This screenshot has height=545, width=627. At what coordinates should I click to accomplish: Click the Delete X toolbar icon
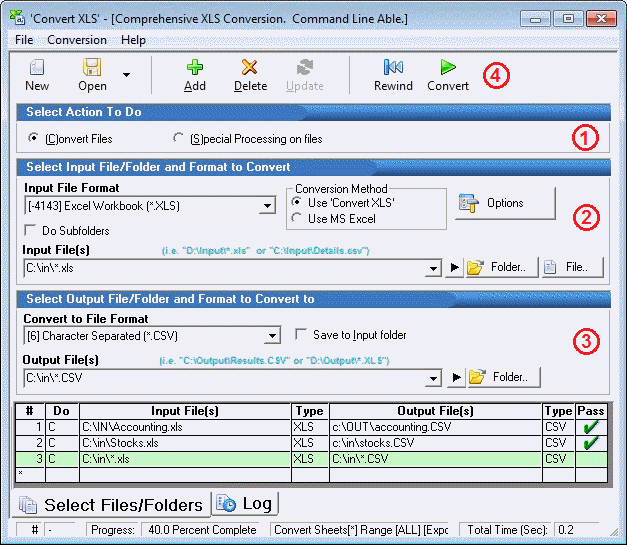250,68
